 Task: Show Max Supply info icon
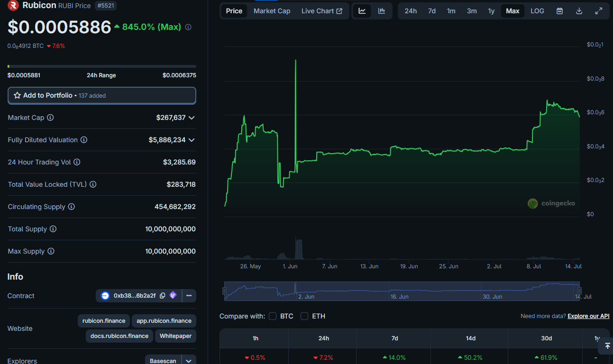(x=51, y=251)
